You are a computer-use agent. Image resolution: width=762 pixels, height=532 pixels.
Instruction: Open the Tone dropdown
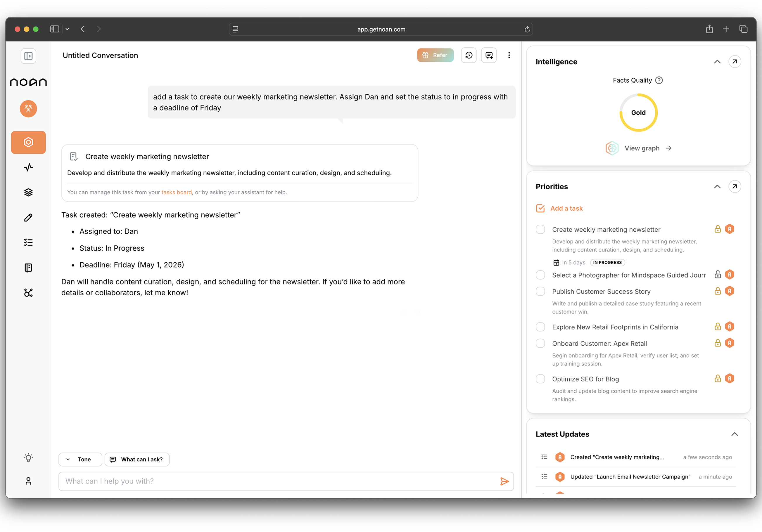(80, 459)
